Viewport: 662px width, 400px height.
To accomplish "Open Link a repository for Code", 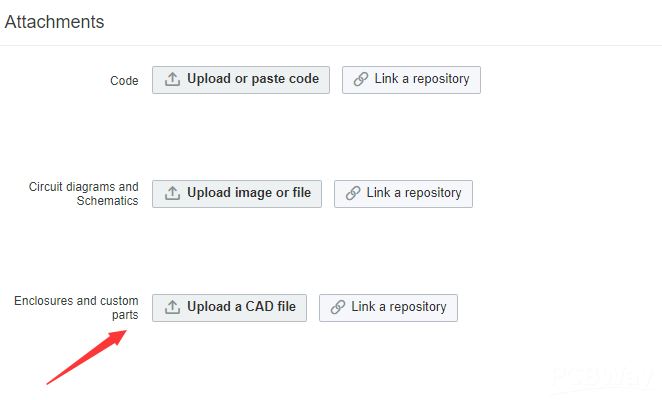I will (411, 79).
